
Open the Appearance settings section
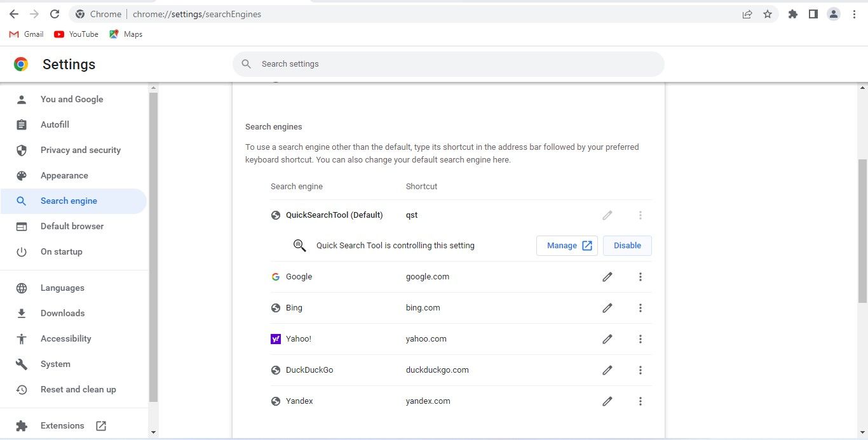point(64,175)
